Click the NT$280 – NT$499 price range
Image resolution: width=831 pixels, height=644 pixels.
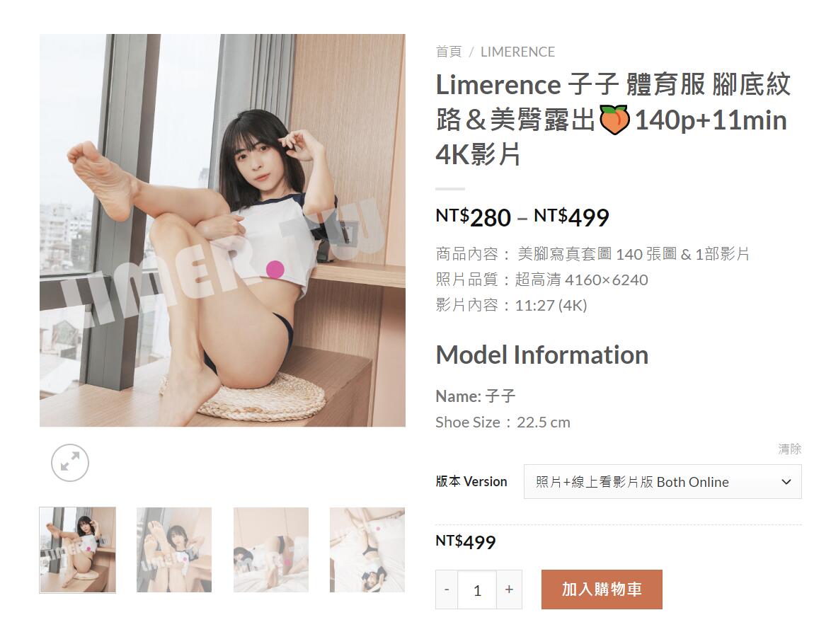tap(522, 217)
